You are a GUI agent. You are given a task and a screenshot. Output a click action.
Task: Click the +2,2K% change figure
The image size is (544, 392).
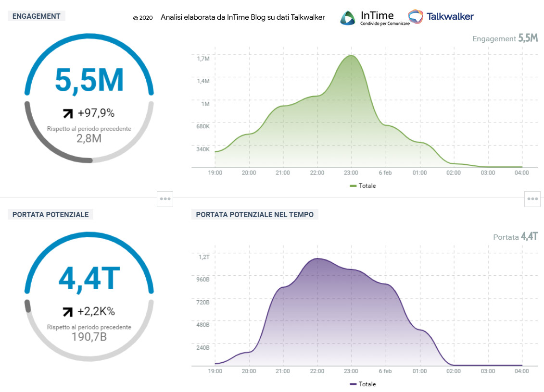coord(96,311)
